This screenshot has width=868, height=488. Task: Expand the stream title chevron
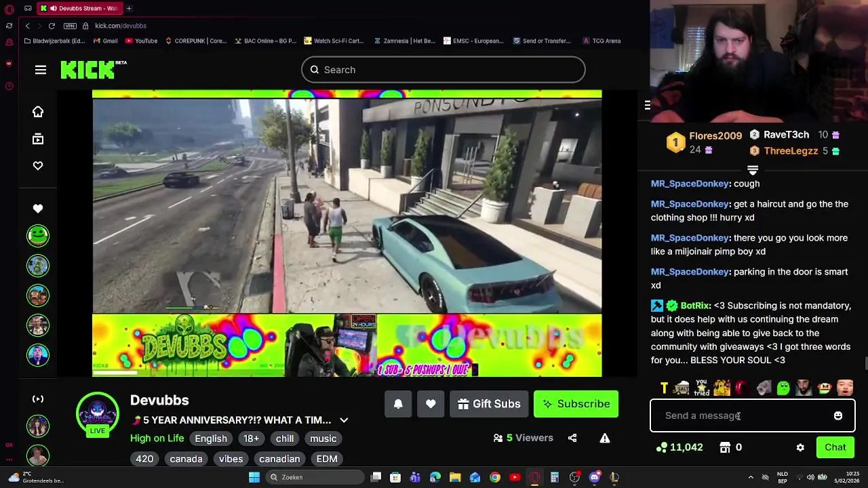click(344, 420)
